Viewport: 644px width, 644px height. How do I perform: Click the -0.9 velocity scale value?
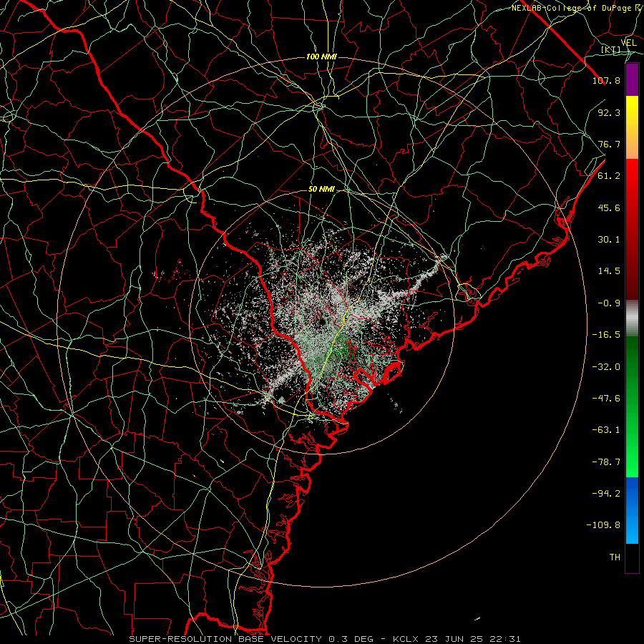(609, 303)
